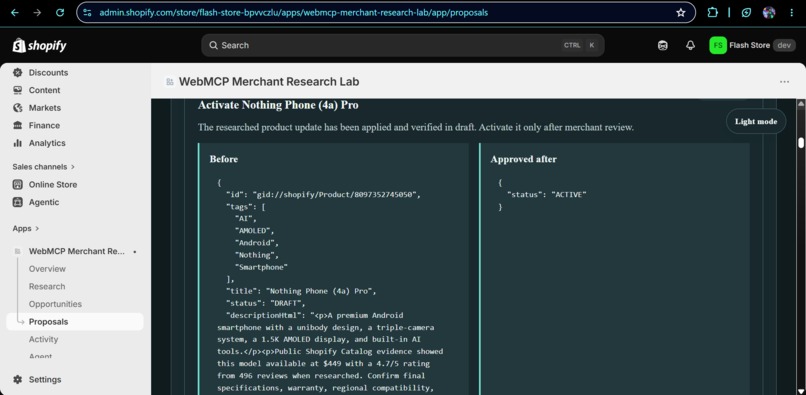Click the 'Approved after' panel heading

[523, 159]
